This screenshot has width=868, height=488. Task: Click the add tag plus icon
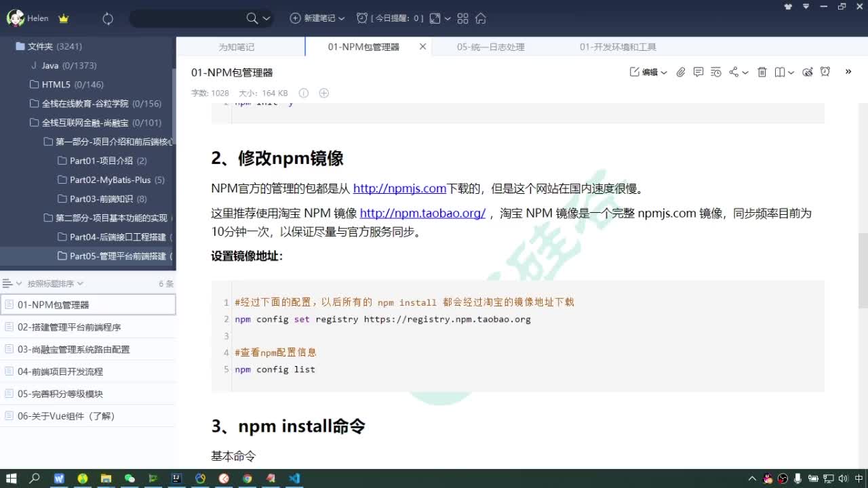click(x=323, y=93)
